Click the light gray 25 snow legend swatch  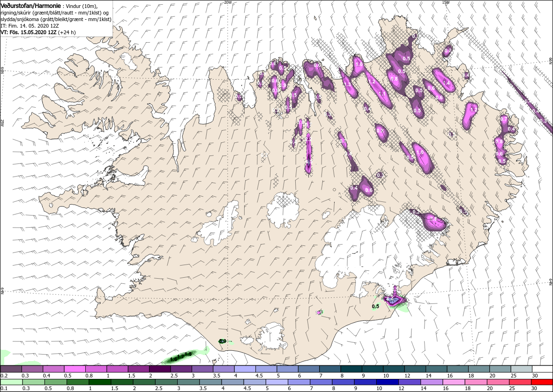coord(521,369)
